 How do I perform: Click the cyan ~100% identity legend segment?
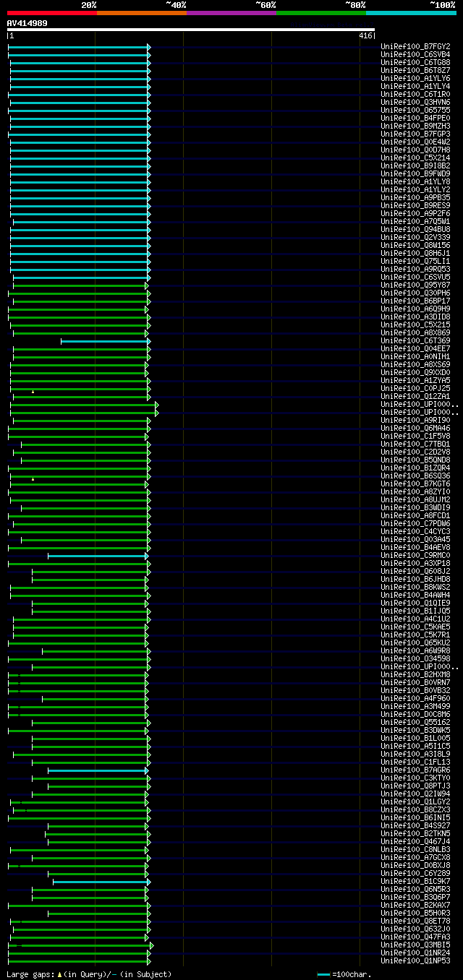click(411, 13)
